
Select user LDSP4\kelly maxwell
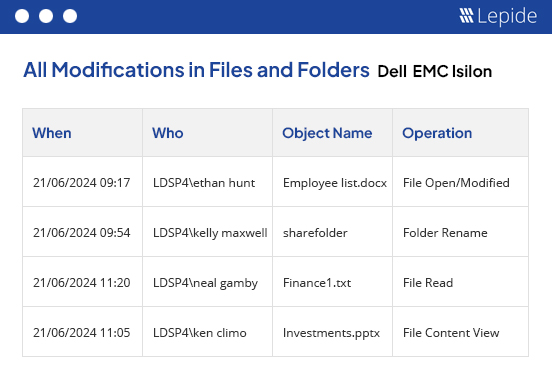coord(210,233)
